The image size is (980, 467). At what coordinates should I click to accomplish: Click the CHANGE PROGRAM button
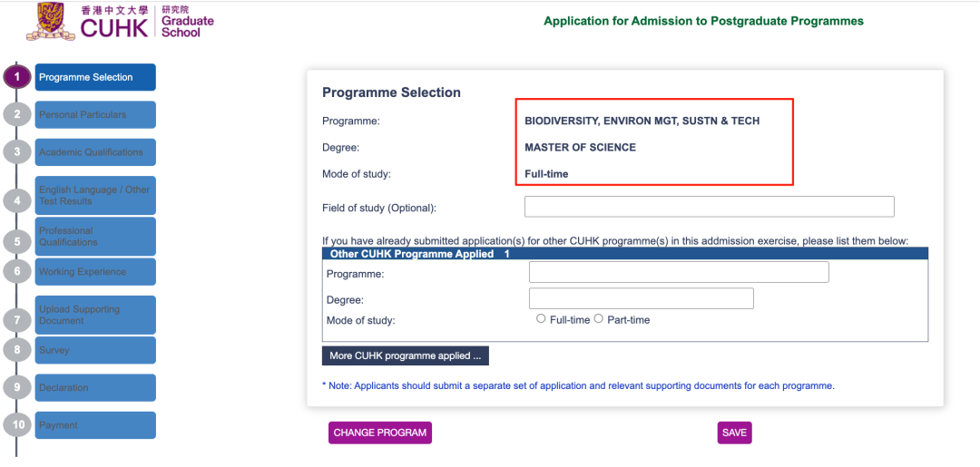(x=380, y=433)
